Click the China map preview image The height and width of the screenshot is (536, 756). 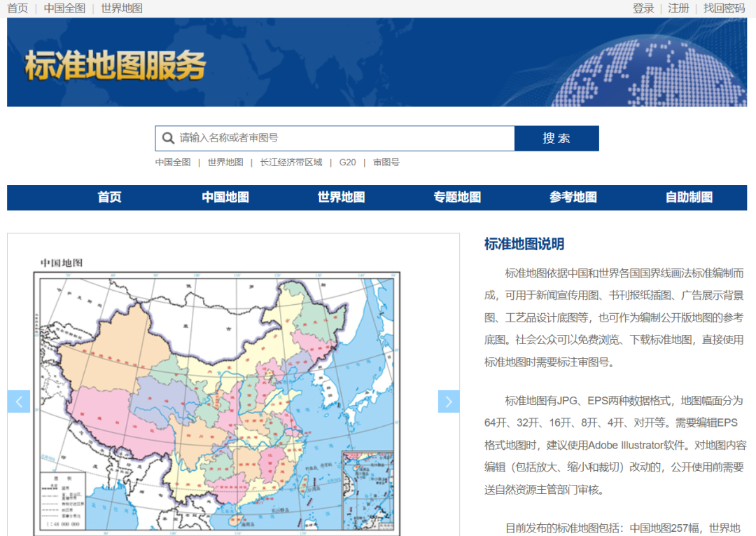pyautogui.click(x=216, y=404)
